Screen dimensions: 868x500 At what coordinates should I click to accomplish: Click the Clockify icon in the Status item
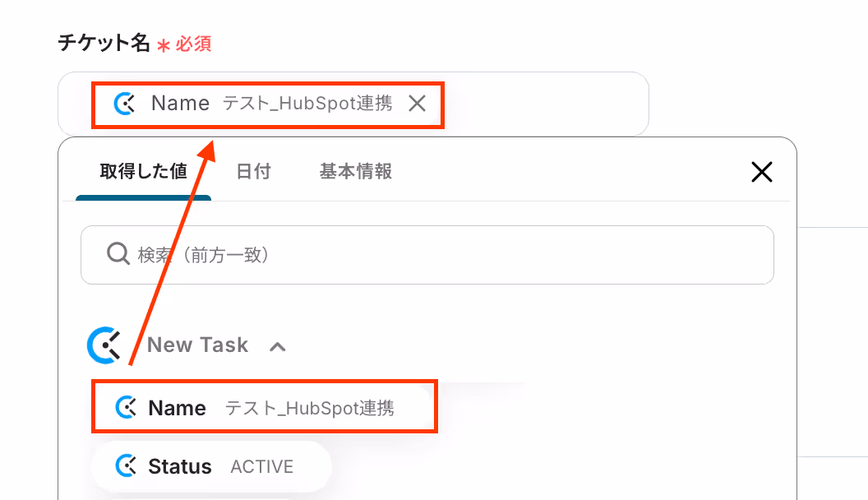coord(127,465)
